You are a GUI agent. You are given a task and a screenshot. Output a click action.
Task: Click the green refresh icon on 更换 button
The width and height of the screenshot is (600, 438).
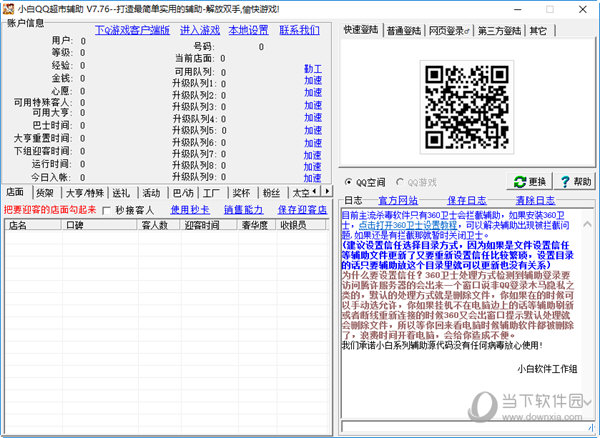pyautogui.click(x=520, y=182)
